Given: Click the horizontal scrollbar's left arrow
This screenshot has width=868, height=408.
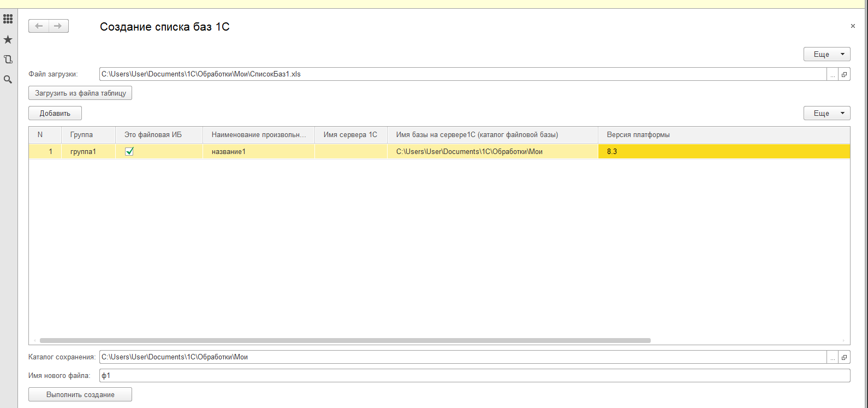Looking at the screenshot, I should 34,340.
